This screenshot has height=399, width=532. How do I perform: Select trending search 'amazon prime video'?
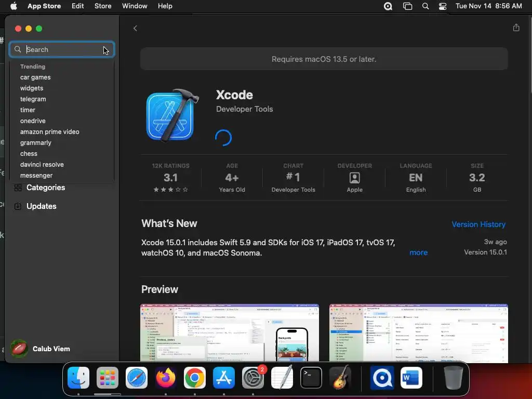click(x=49, y=131)
